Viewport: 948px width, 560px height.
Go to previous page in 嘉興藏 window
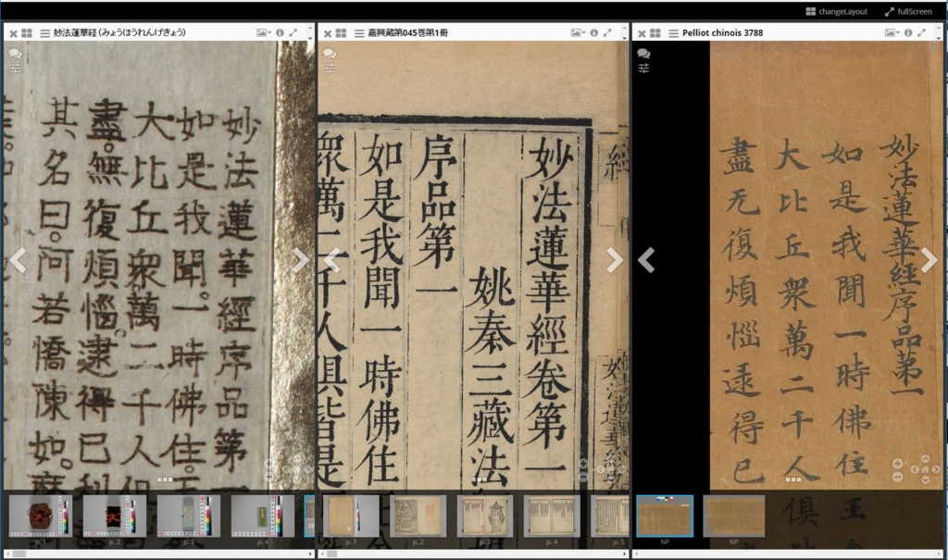(332, 260)
